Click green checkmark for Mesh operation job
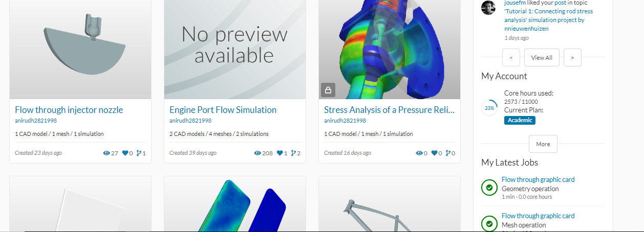 489,223
